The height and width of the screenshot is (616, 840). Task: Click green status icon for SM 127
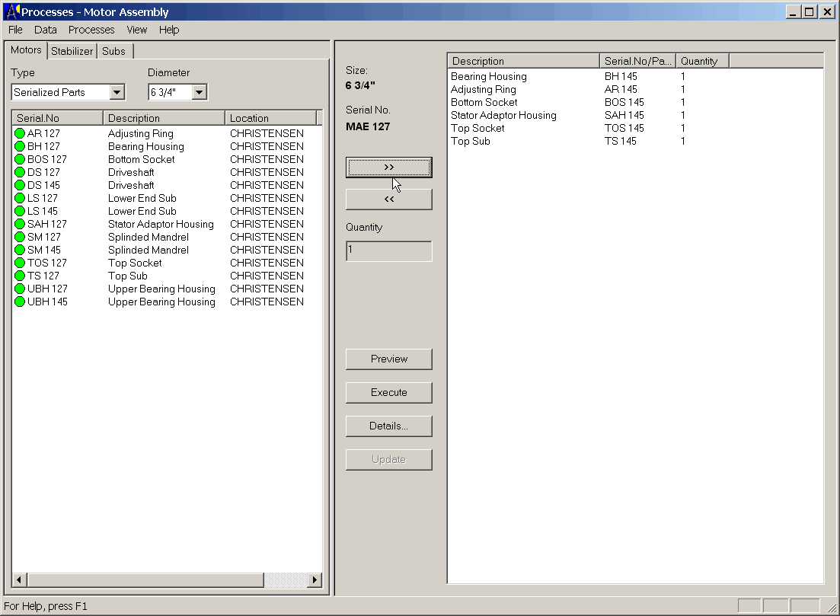click(x=20, y=237)
